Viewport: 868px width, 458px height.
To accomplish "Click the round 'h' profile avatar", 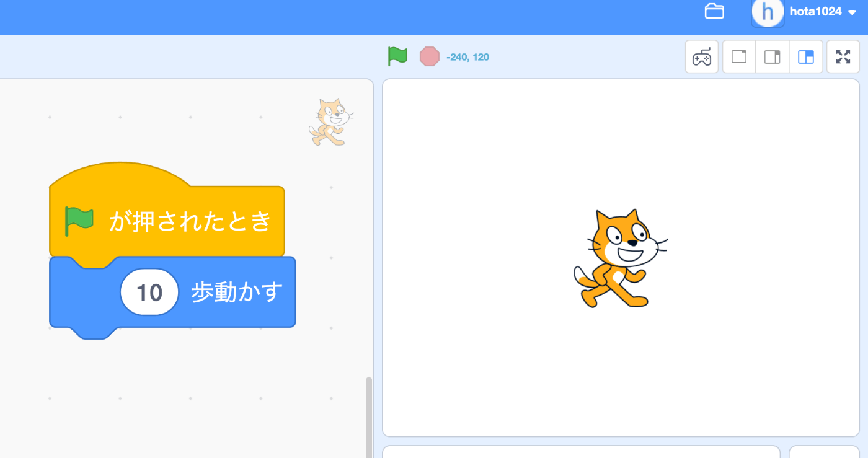I will tap(768, 12).
